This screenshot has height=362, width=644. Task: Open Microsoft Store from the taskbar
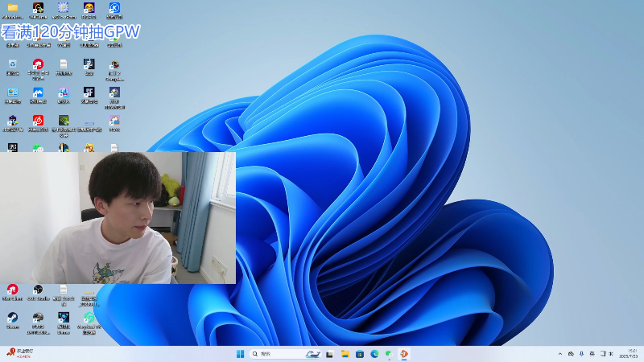360,354
